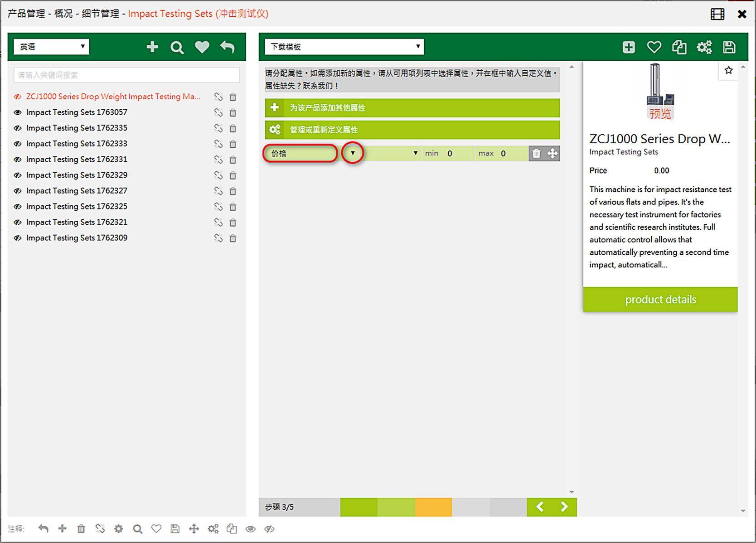Click trash icon for Impact Testing Sets 1762335

233,128
